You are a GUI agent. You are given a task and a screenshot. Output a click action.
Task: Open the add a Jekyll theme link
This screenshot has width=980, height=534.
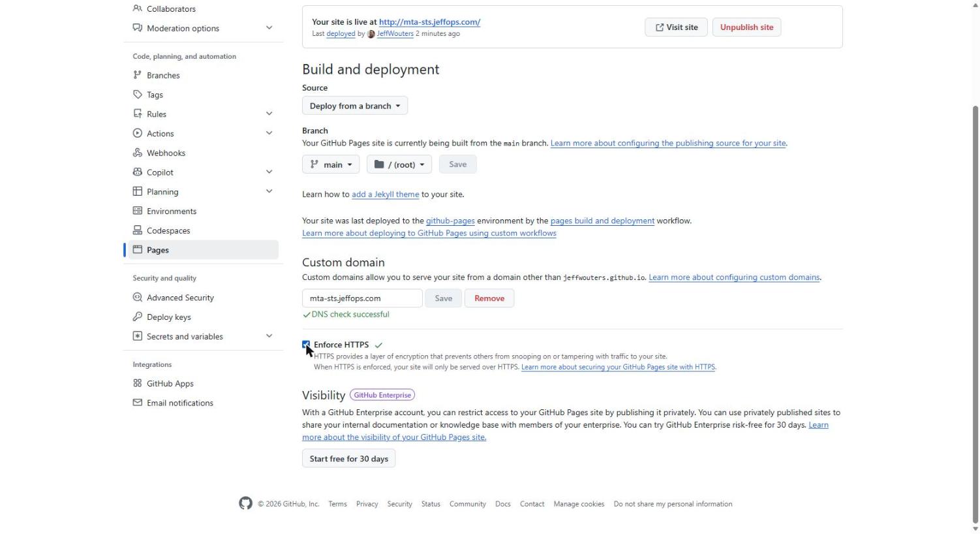coord(386,194)
